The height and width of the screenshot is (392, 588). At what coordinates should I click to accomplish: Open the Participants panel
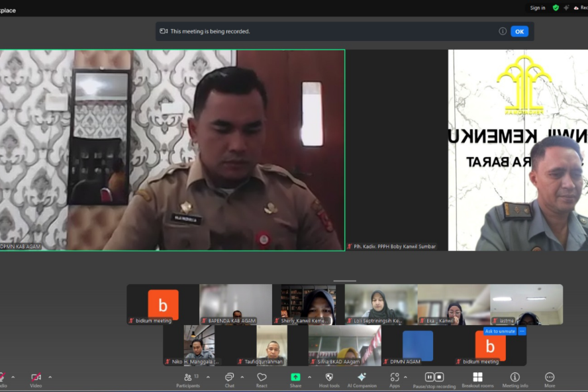click(188, 378)
